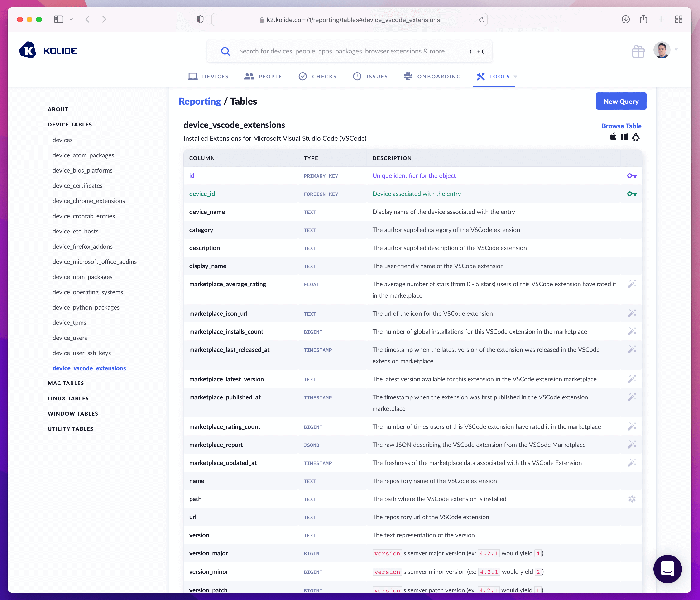The width and height of the screenshot is (700, 600).
Task: Follow the Browse Table link
Action: coord(621,126)
